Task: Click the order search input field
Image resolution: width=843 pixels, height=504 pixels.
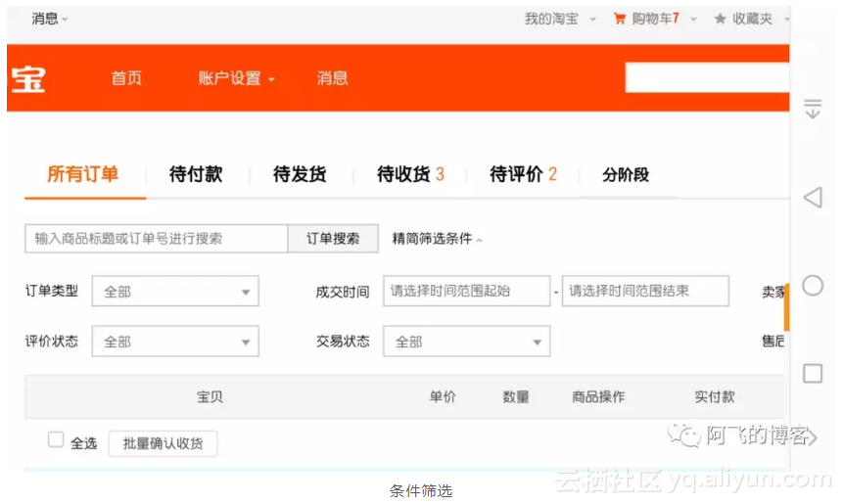Action: (x=156, y=239)
